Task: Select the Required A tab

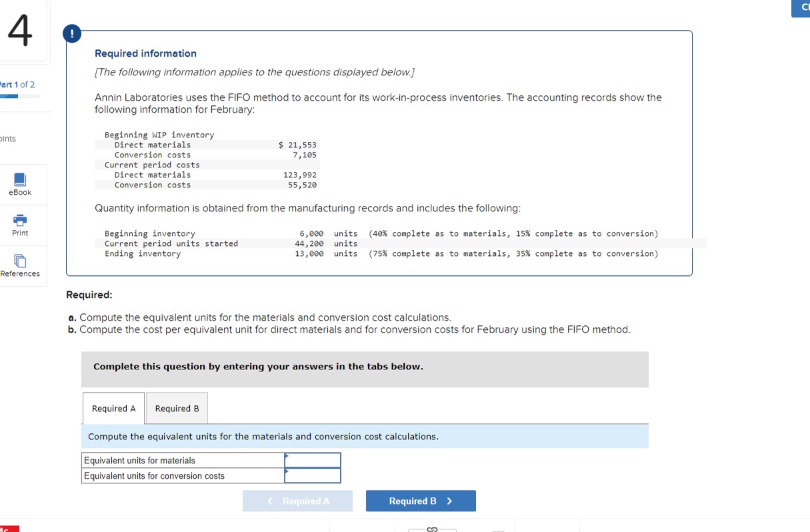Action: [x=113, y=408]
